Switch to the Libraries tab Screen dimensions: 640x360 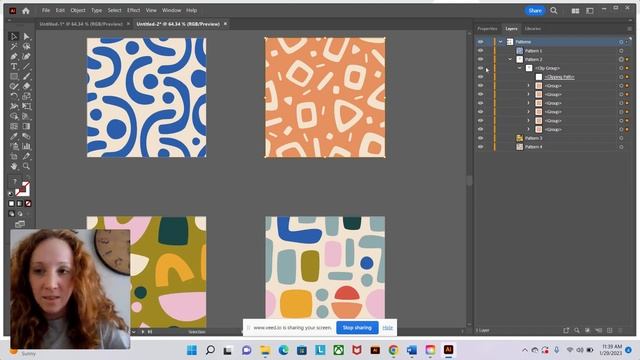click(x=533, y=29)
